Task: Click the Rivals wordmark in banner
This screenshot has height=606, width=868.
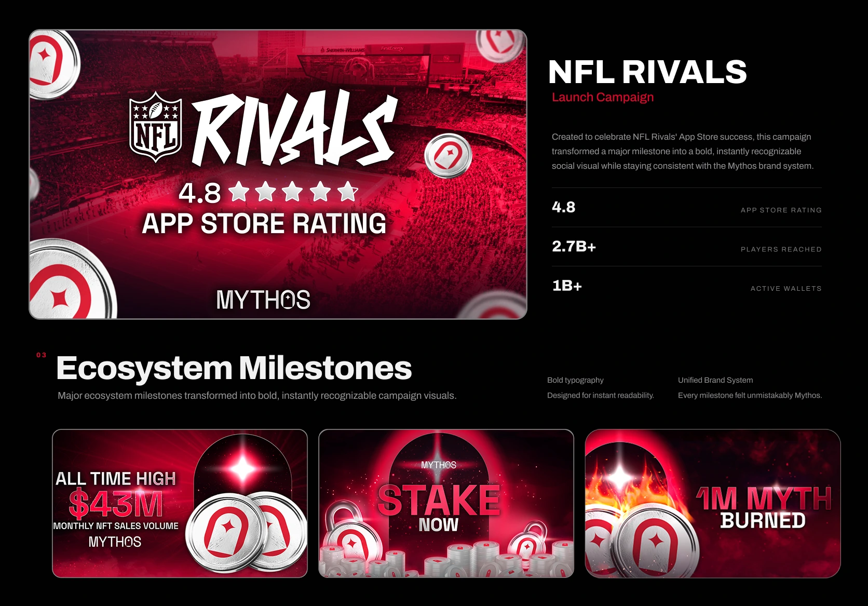Action: 295,128
